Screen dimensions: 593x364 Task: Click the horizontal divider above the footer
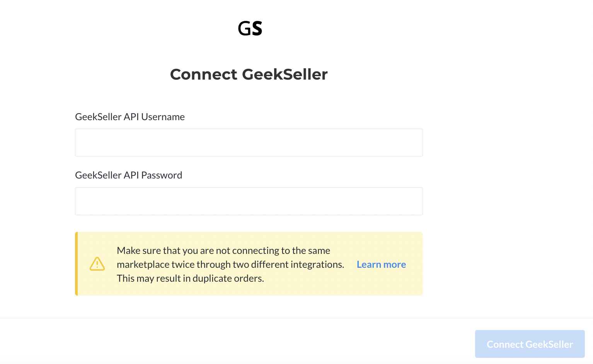point(296,318)
